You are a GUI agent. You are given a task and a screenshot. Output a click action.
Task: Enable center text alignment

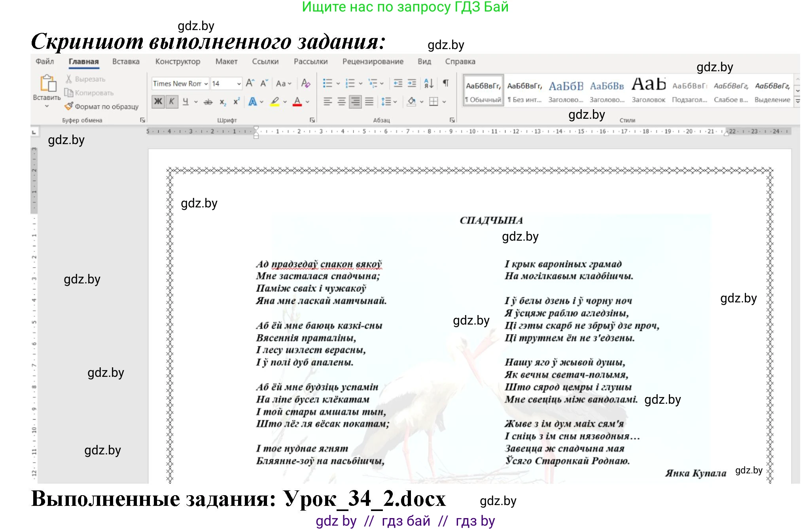(341, 102)
